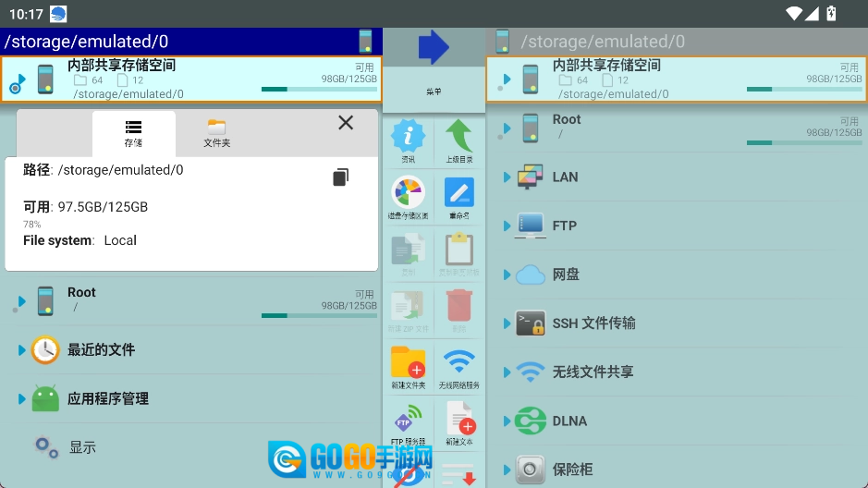Switch to the 文件夹 tab

pos(216,133)
